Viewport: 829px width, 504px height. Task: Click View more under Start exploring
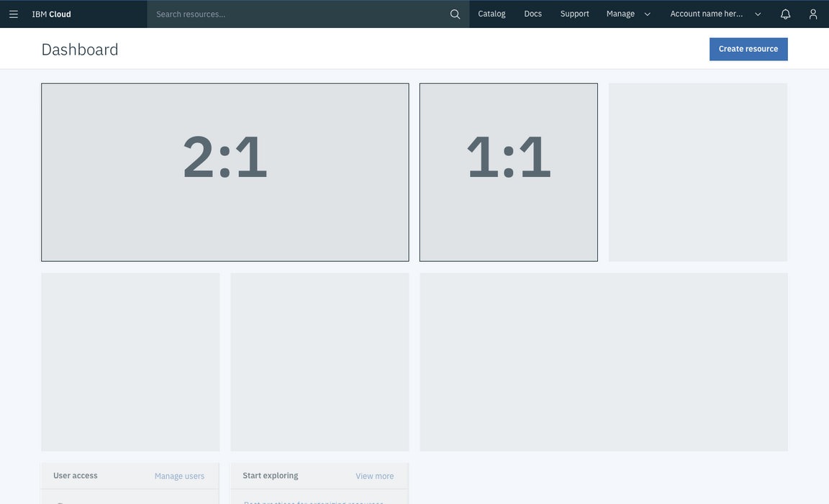tap(375, 476)
